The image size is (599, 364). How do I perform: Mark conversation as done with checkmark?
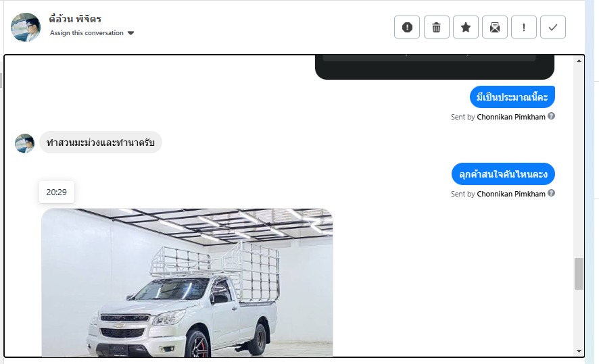click(553, 27)
